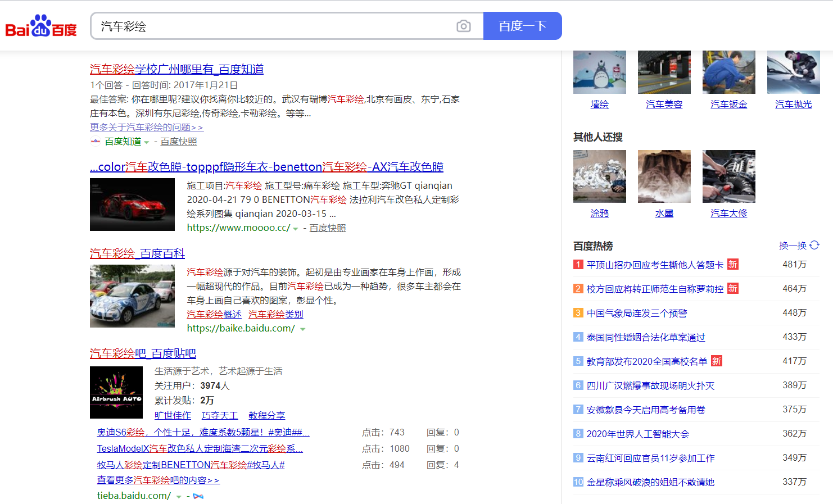Open hot topic 泰国同性婚姻合法化草案通过

(645, 337)
